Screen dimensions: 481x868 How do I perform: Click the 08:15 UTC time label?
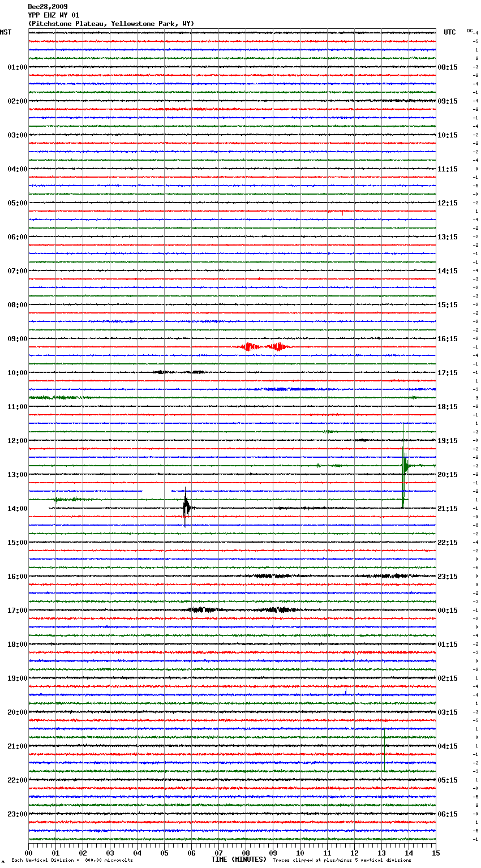tap(448, 67)
